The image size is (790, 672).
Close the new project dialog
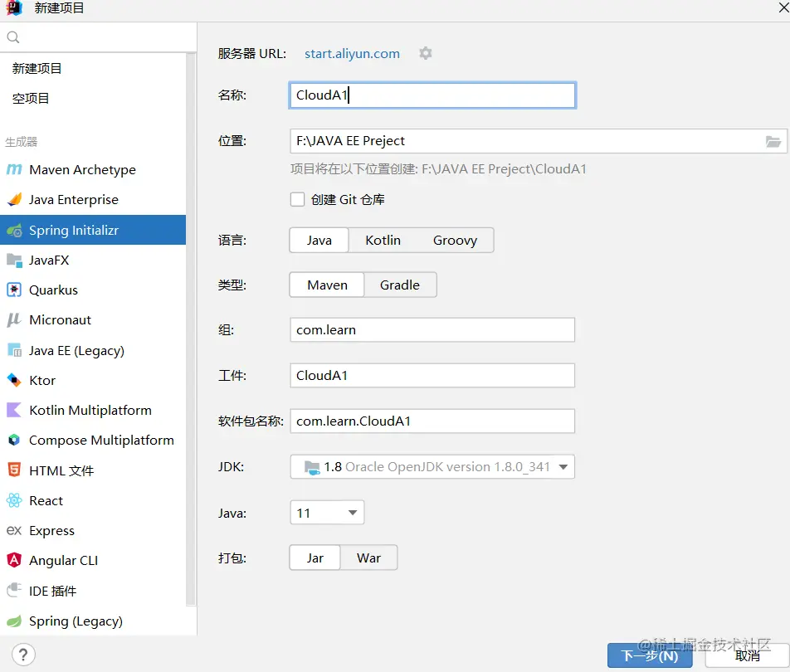tap(783, 7)
